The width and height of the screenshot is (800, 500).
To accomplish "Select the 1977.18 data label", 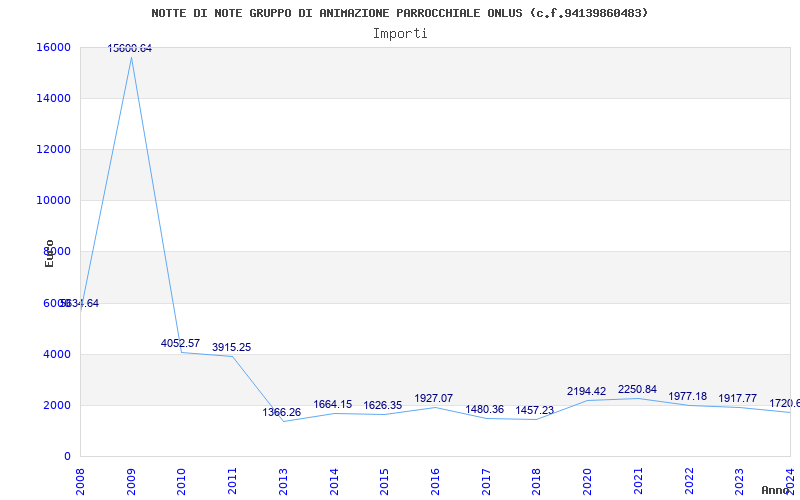I will pyautogui.click(x=688, y=396).
